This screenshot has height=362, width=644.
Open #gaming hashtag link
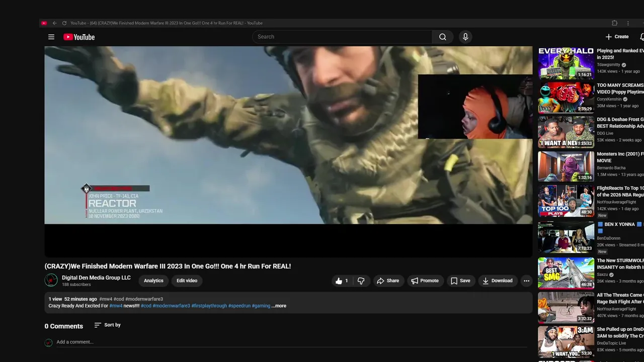click(261, 306)
